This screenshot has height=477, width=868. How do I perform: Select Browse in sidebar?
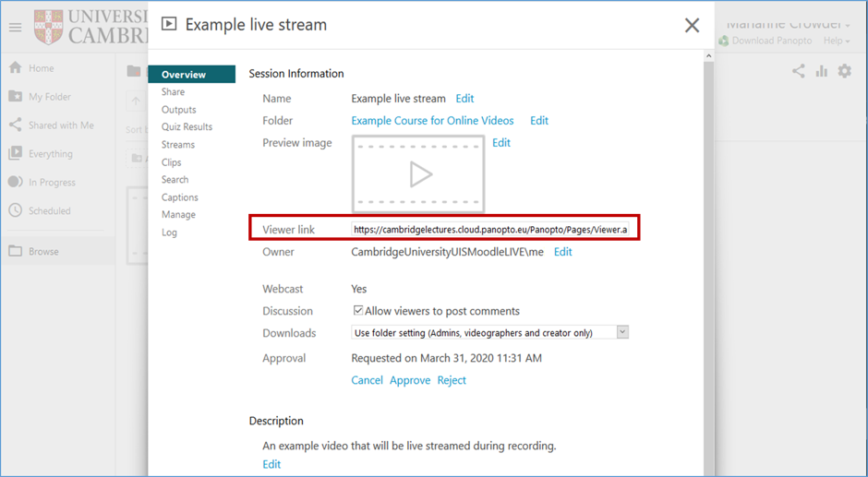pyautogui.click(x=43, y=251)
